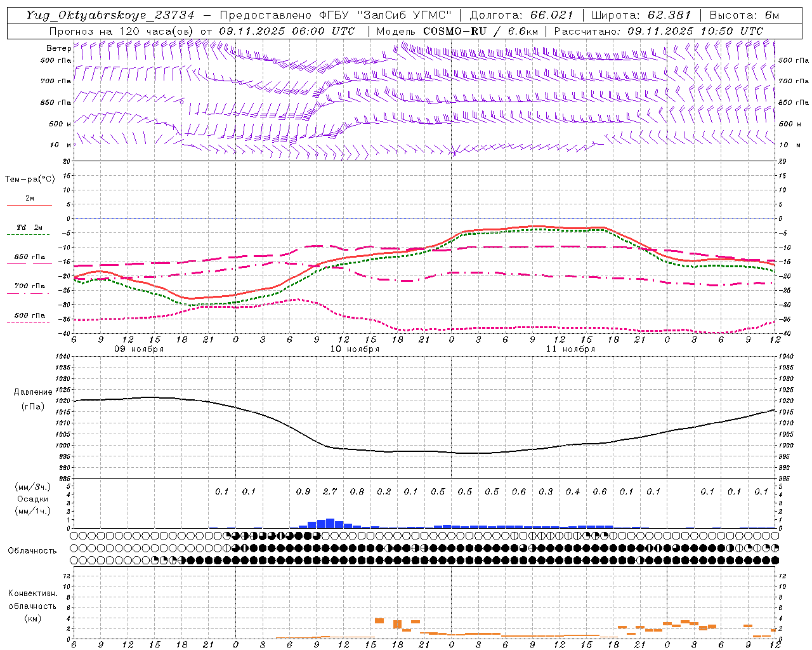
Task: Click the 0.4 precipitation amount value
Action: tap(573, 492)
